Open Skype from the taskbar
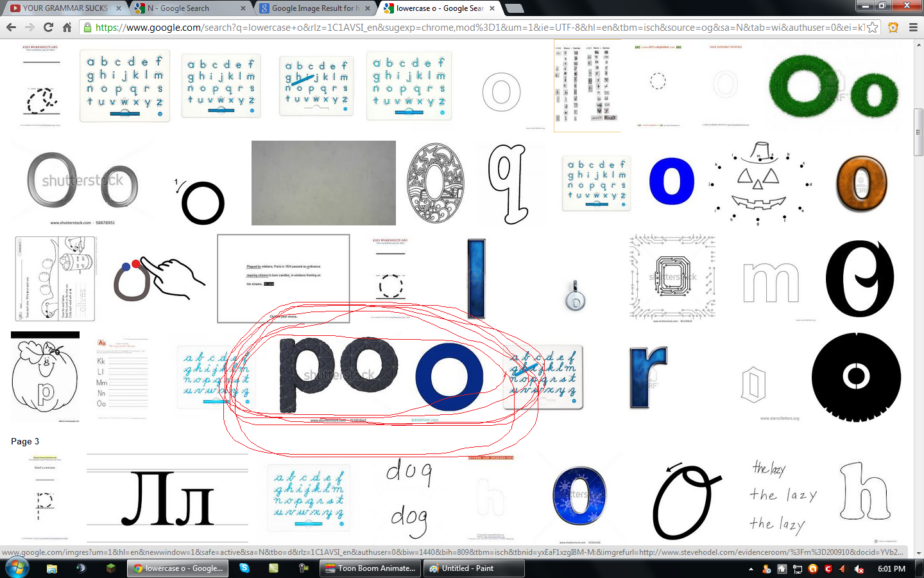The height and width of the screenshot is (578, 924). pos(246,568)
